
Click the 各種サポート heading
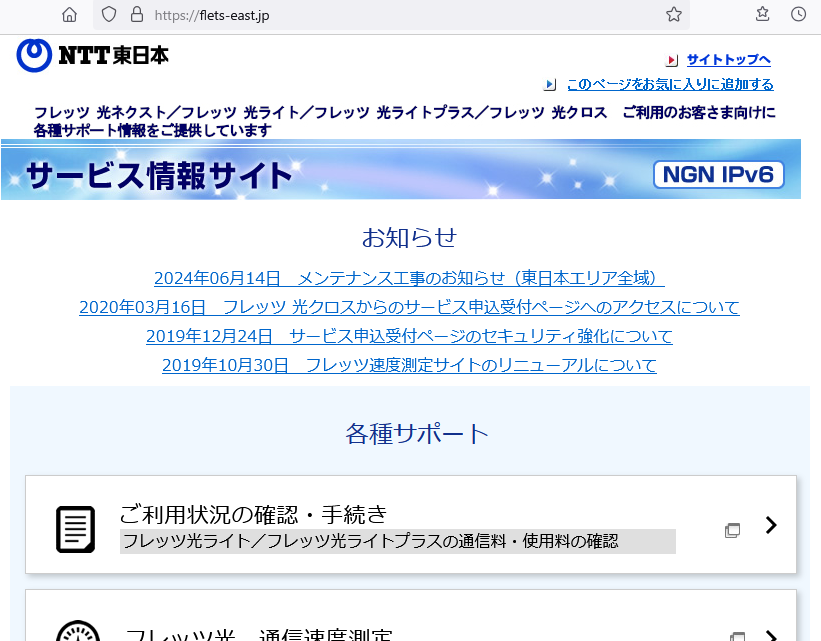coord(417,434)
